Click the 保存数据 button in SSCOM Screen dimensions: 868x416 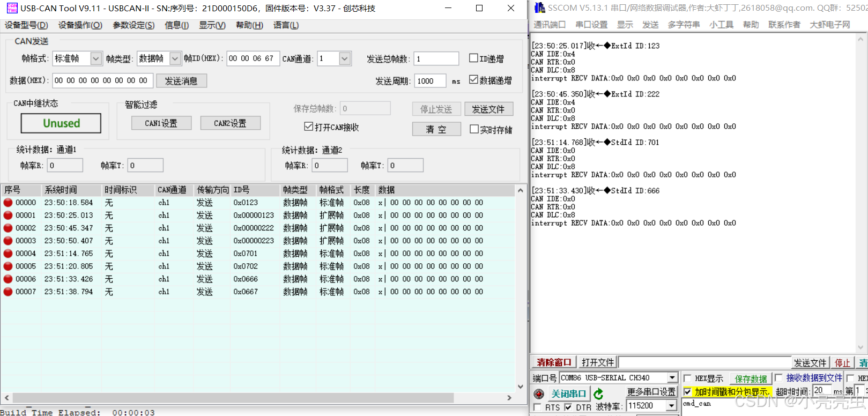point(751,379)
